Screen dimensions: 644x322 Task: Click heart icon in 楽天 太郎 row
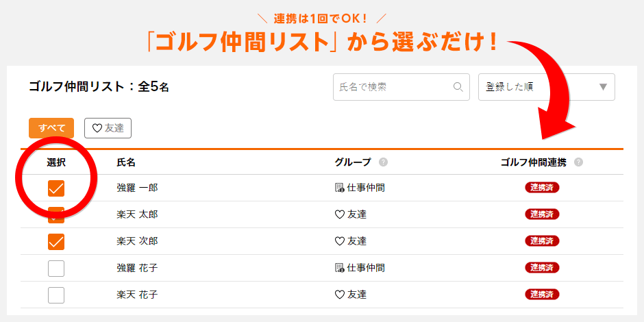coord(340,214)
